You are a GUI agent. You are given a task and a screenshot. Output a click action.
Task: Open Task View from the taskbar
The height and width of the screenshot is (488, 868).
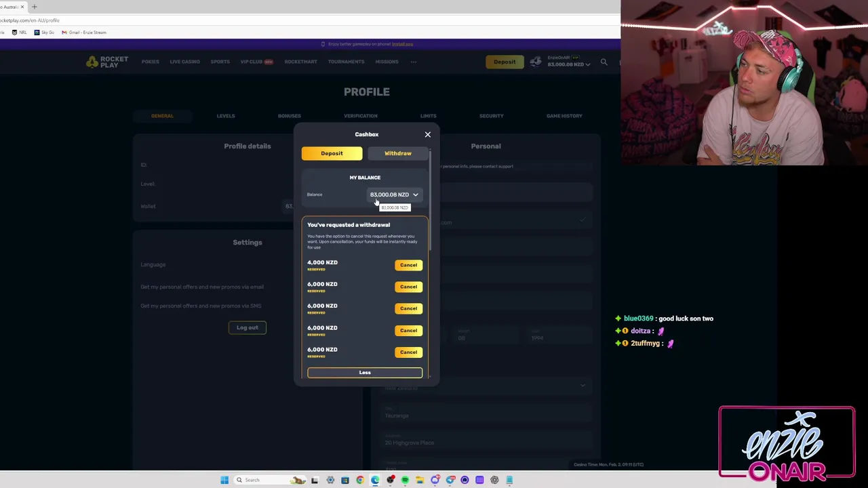pos(315,480)
